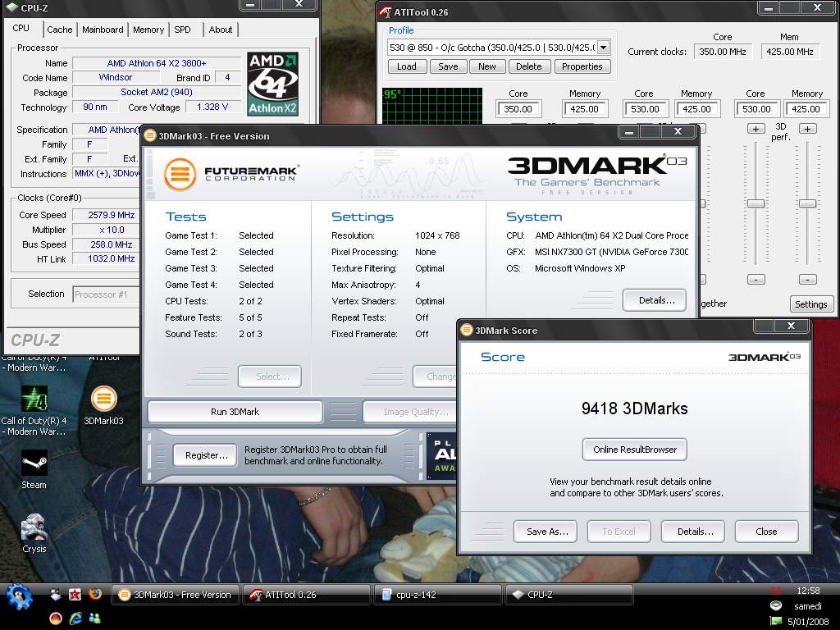
Task: Click the white disc tray icon
Action: click(x=775, y=606)
